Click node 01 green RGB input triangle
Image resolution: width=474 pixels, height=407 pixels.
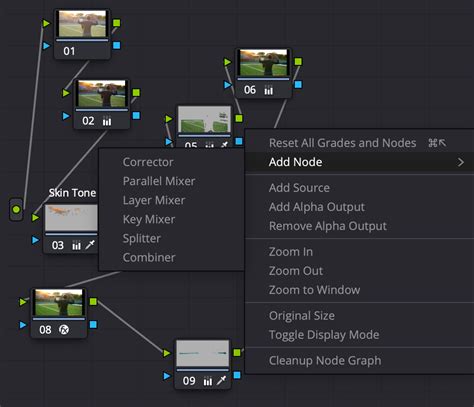click(x=46, y=23)
